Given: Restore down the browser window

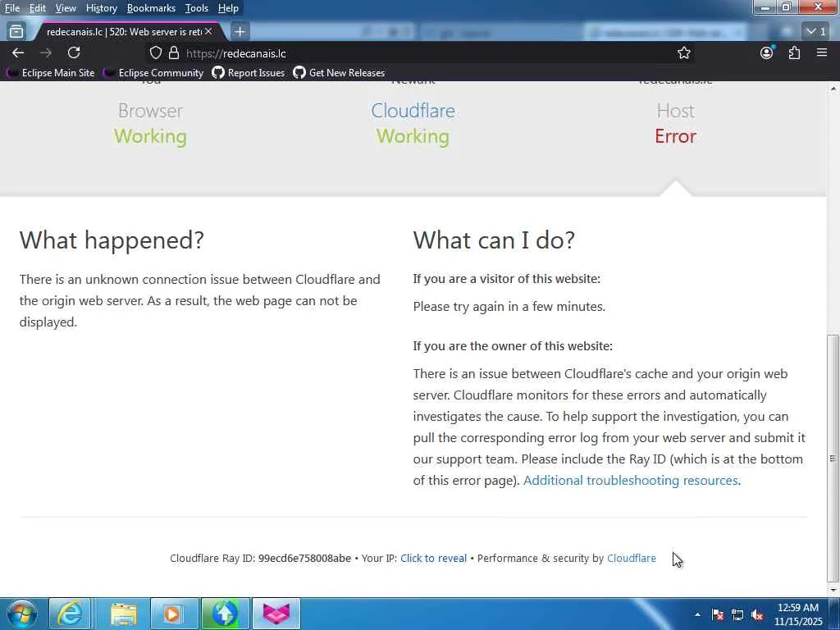Looking at the screenshot, I should pyautogui.click(x=787, y=7).
